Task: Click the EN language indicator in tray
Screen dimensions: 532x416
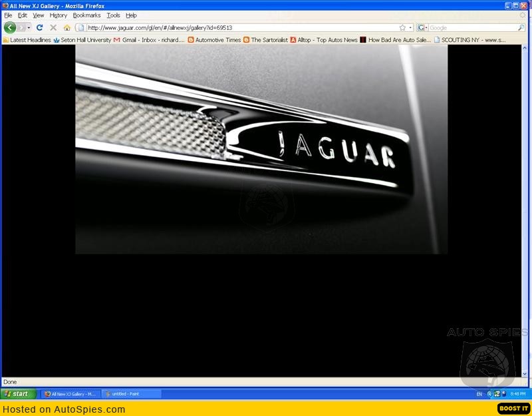Action: pos(479,394)
